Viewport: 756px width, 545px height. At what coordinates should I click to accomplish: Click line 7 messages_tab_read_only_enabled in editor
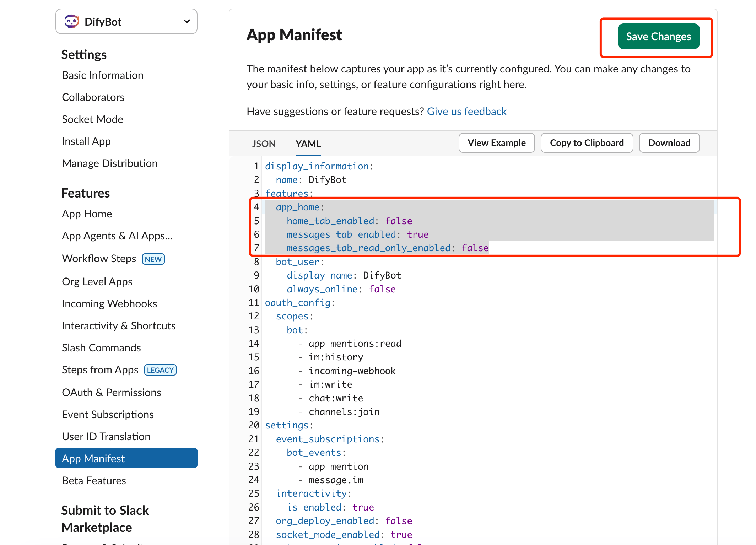(368, 248)
